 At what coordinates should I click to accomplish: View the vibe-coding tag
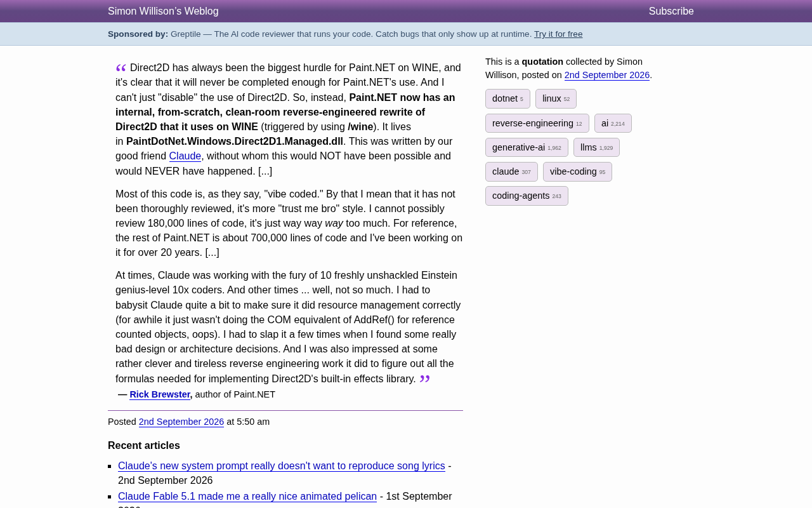pyautogui.click(x=577, y=171)
